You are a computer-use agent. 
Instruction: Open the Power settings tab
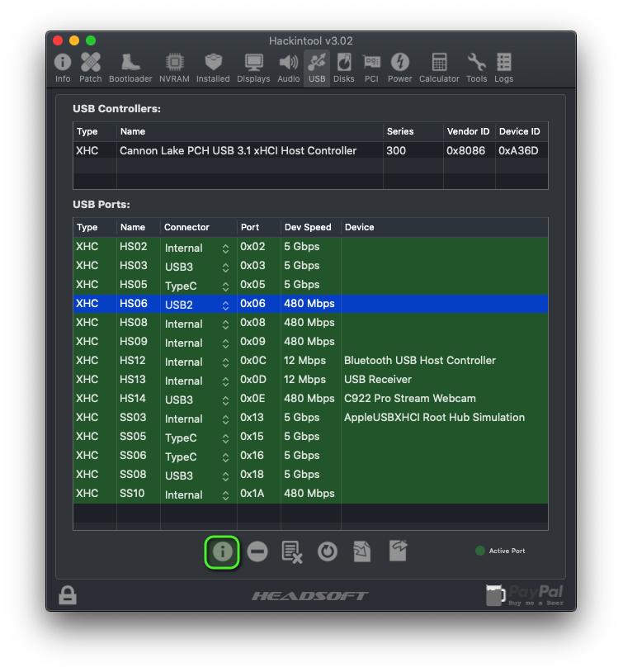pyautogui.click(x=400, y=67)
